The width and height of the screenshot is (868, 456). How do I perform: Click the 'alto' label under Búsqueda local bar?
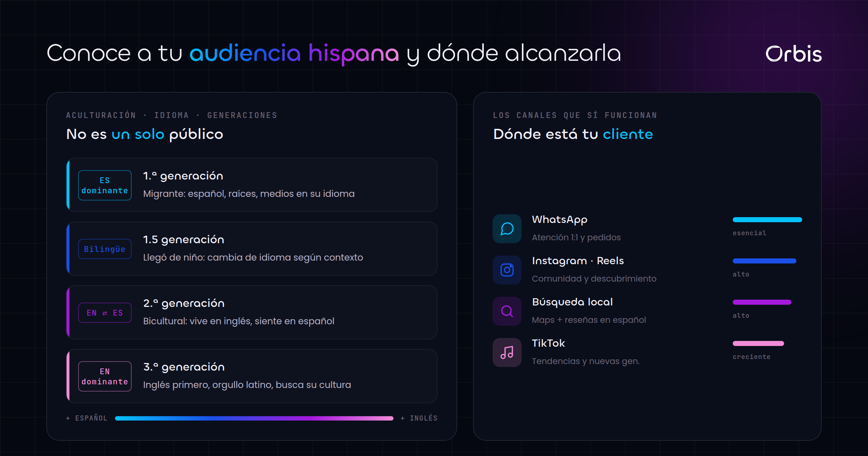click(741, 316)
